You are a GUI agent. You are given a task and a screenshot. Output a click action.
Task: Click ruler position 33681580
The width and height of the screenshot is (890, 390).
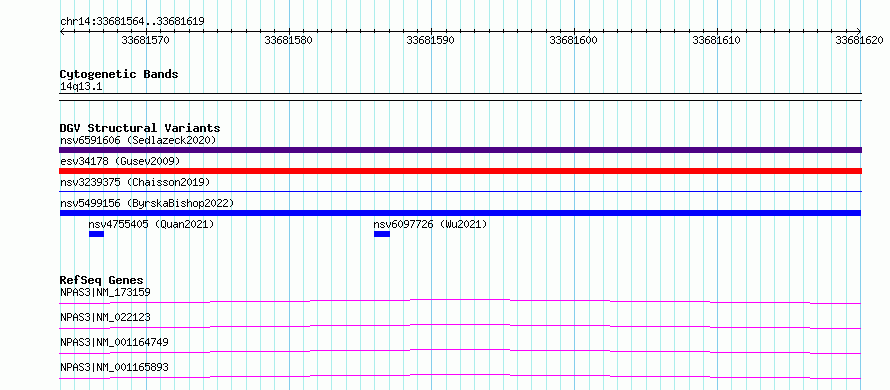coord(288,40)
